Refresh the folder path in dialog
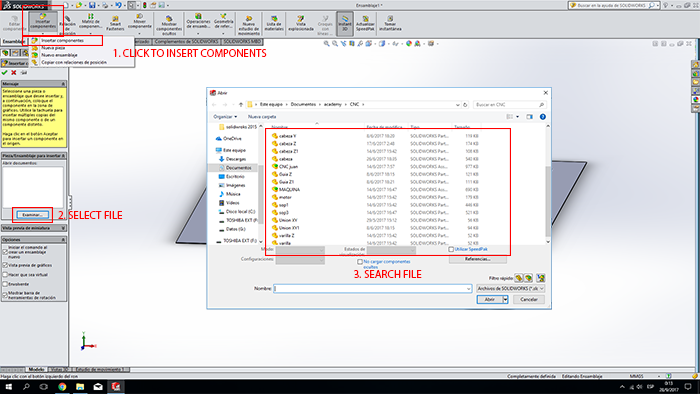 coord(465,104)
